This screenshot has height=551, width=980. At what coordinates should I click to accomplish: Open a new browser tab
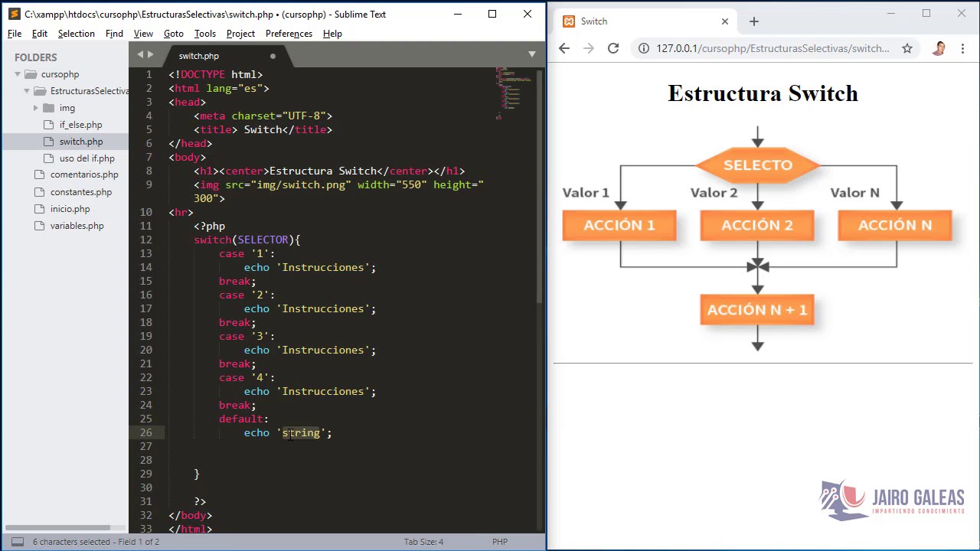754,21
